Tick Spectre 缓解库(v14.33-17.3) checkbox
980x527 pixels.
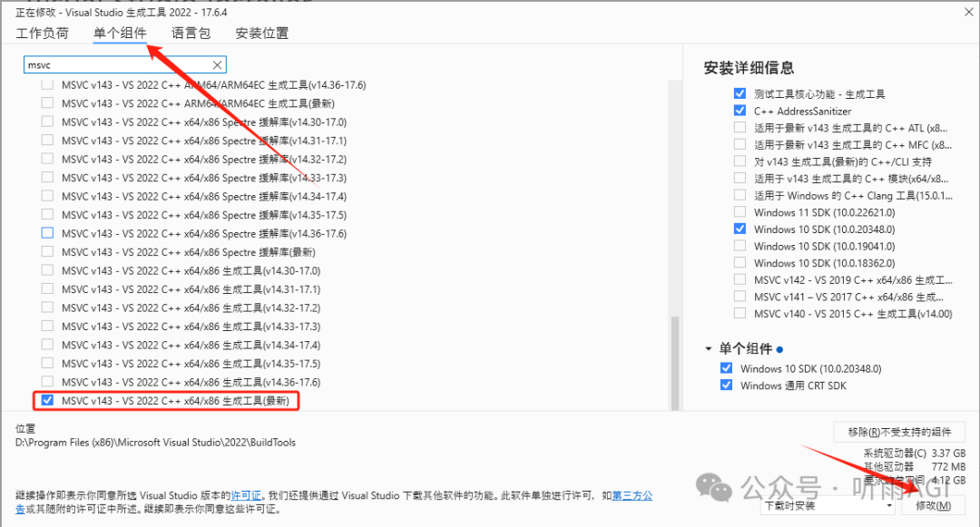pos(47,178)
